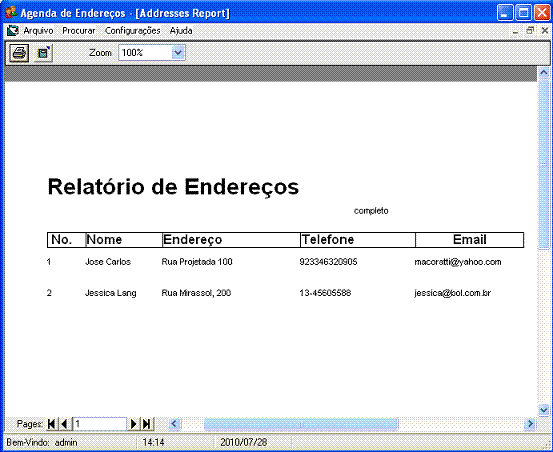Click the Agenda de Endereços title bar icon
Screen dimensions: 553x452
pyautogui.click(x=11, y=12)
